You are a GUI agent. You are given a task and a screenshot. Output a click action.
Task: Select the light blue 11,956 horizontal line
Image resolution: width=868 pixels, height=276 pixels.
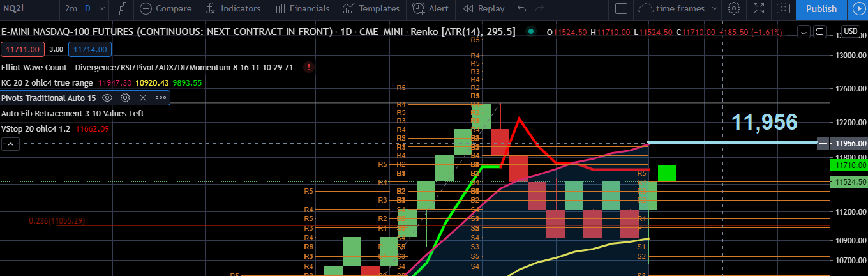733,142
